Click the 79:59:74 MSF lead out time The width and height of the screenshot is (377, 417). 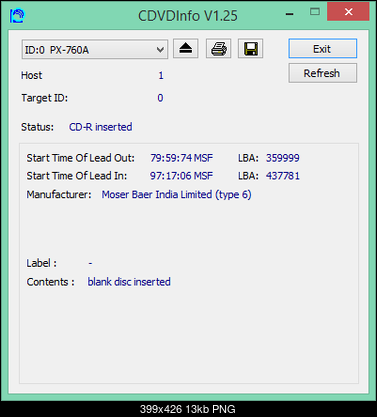(x=181, y=158)
